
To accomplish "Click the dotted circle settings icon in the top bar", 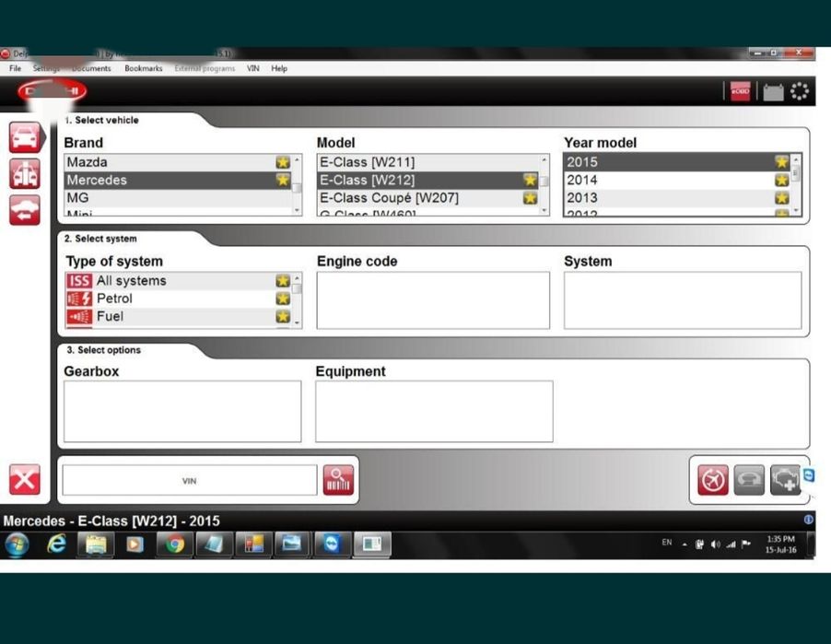I will tap(800, 91).
